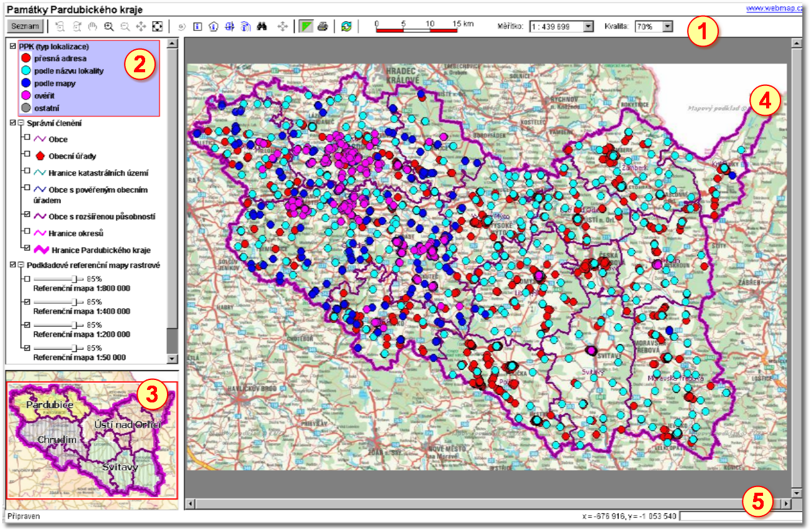Click the previous view (back) tool icon
The height and width of the screenshot is (532, 811).
click(60, 27)
